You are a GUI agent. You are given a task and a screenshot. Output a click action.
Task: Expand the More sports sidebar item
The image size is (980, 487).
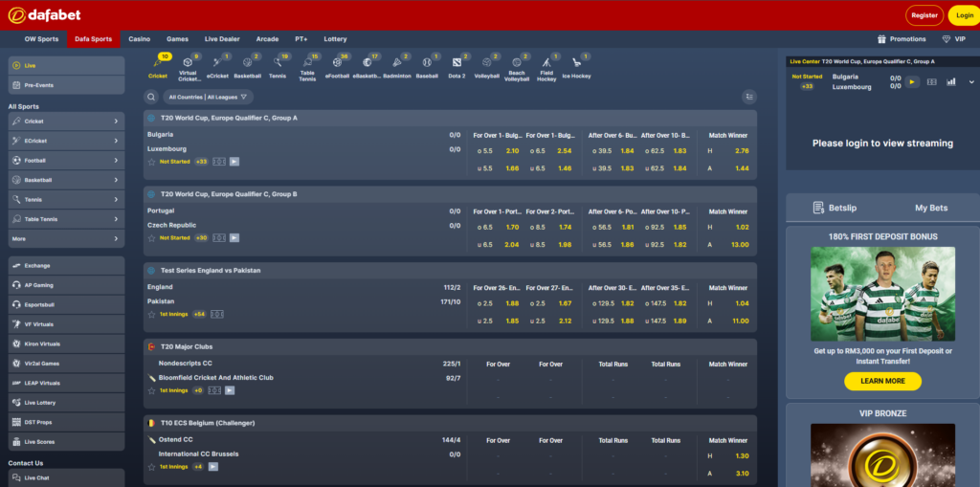click(x=66, y=239)
